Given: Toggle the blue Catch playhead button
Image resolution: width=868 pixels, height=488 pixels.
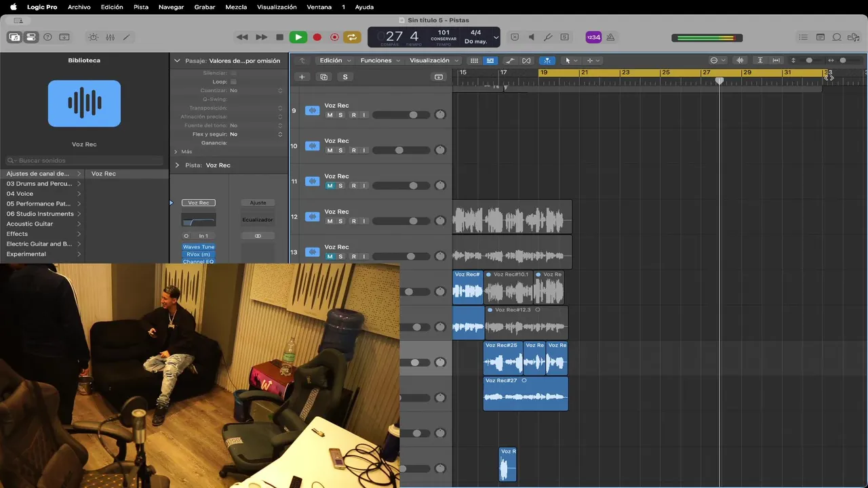Looking at the screenshot, I should (547, 60).
